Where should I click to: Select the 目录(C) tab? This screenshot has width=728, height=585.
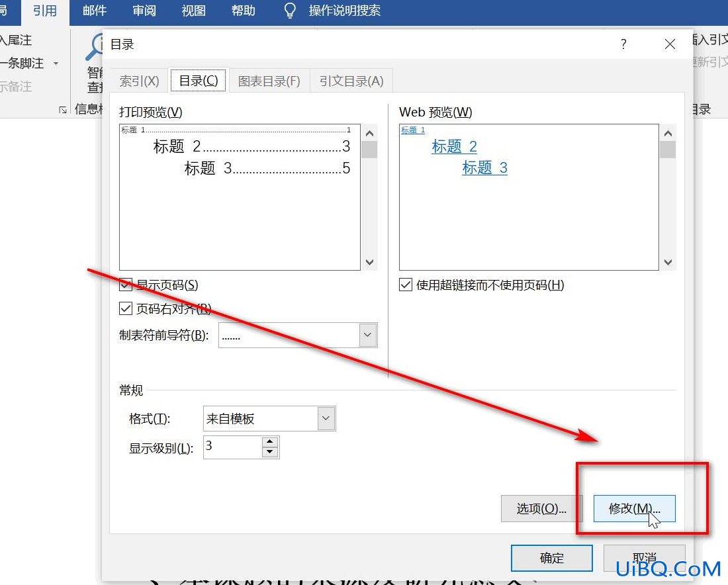click(199, 81)
